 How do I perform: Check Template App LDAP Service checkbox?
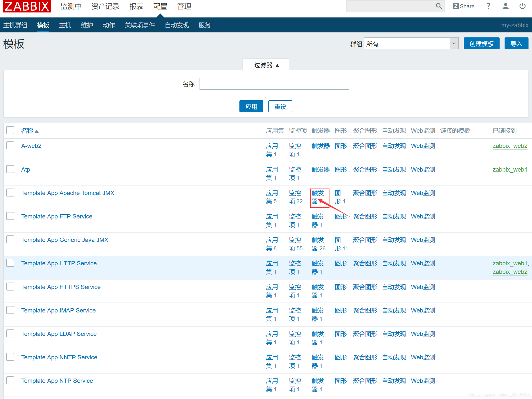pos(10,333)
